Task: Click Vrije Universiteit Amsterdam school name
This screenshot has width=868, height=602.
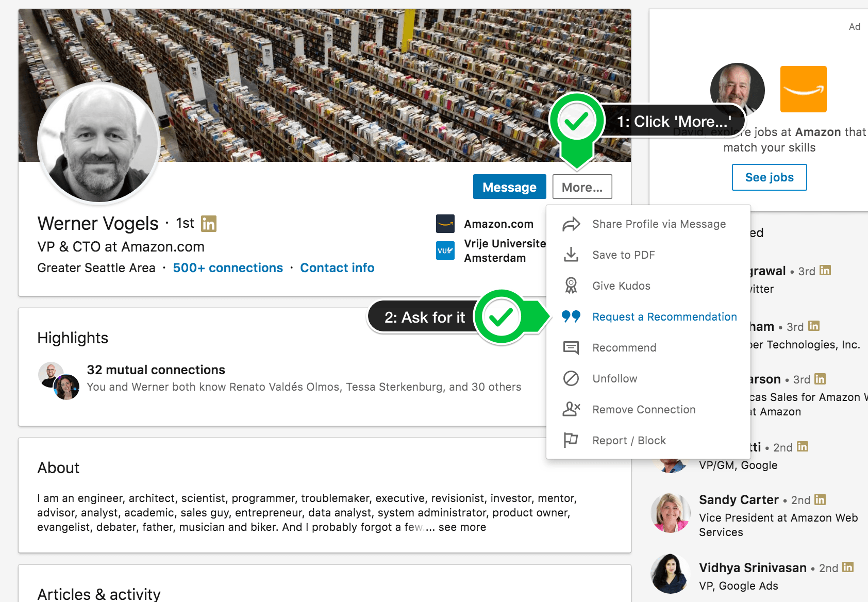Action: (505, 250)
